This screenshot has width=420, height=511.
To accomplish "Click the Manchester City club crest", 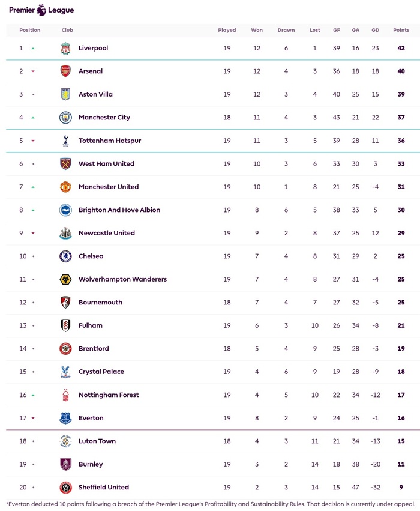I will point(65,118).
